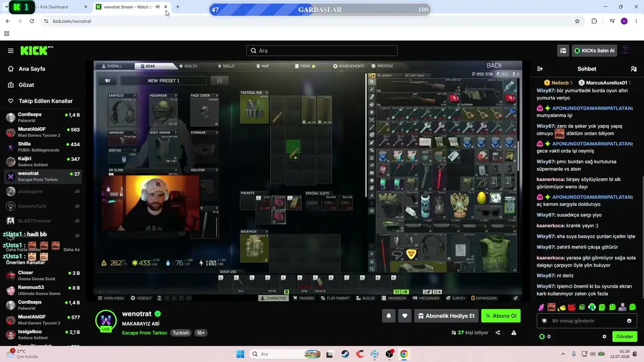The width and height of the screenshot is (644, 362).
Task: Click the heart follow icon
Action: click(x=405, y=316)
